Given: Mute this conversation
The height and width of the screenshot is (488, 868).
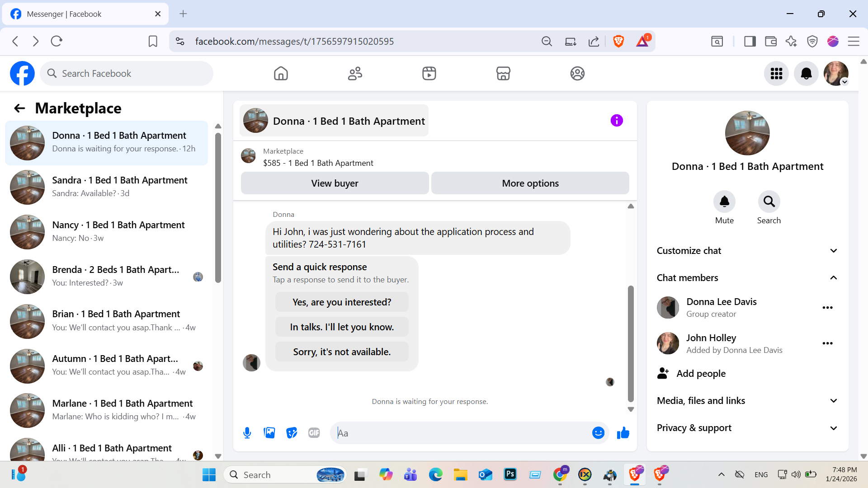Looking at the screenshot, I should tap(724, 202).
